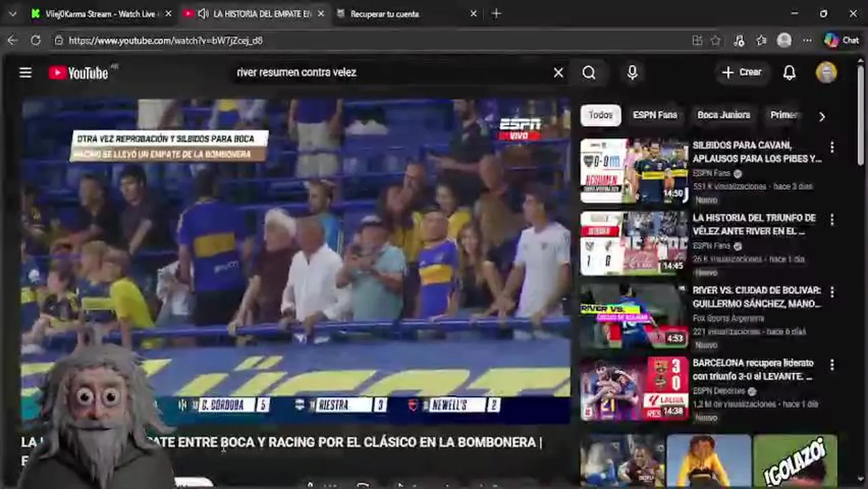
Task: Click the ¡GOLAZO! Shorts thumbnail
Action: pyautogui.click(x=795, y=460)
